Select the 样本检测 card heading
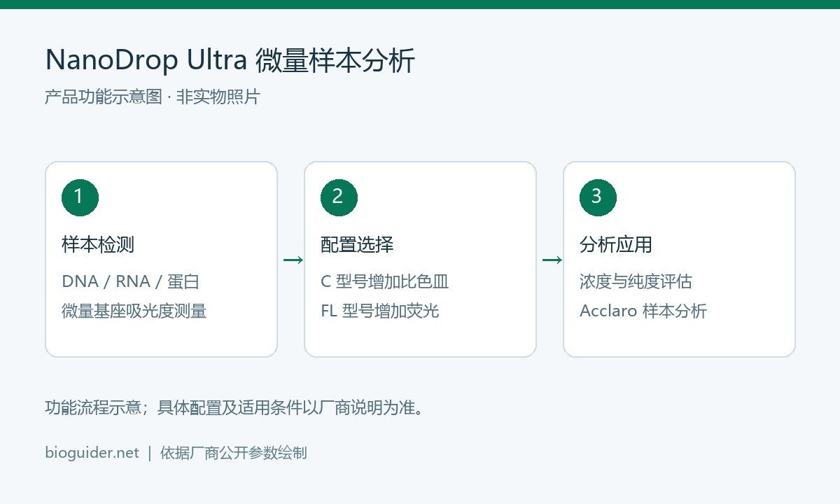This screenshot has height=504, width=840. coord(98,245)
